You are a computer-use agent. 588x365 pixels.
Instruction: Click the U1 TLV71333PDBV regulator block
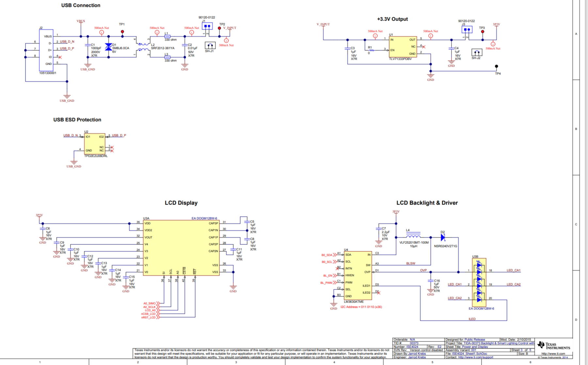[403, 47]
